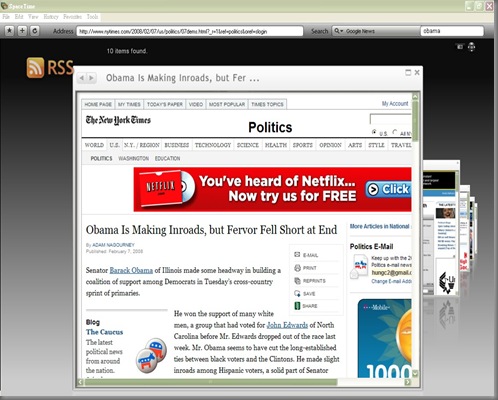Viewport: 498px width, 400px height.
Task: Go to the OPINION section
Action: [330, 145]
